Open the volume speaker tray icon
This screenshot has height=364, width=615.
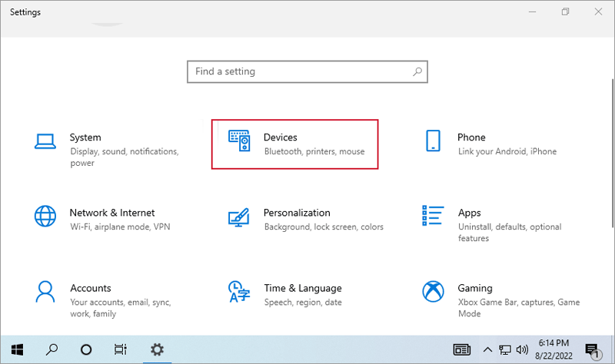(522, 349)
